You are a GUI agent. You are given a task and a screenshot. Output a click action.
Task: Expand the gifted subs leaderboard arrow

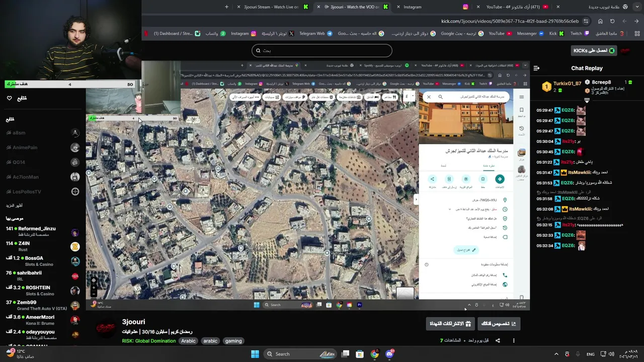587,101
